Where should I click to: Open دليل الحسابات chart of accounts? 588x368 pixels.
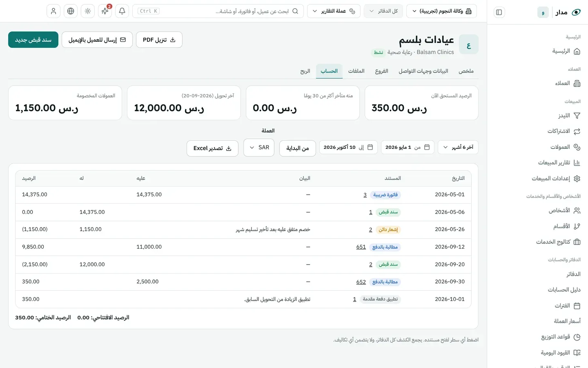point(564,290)
